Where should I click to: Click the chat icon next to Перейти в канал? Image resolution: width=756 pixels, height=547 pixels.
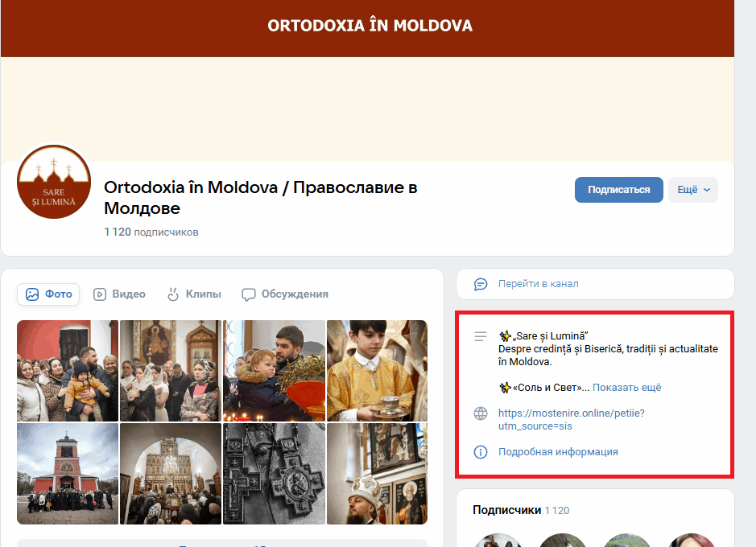tap(481, 284)
